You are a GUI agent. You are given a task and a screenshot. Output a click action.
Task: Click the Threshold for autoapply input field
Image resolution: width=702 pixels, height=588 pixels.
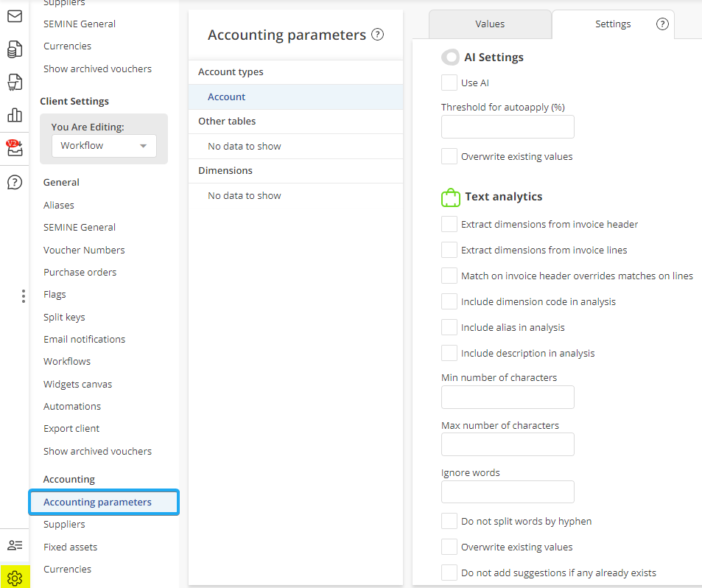508,127
